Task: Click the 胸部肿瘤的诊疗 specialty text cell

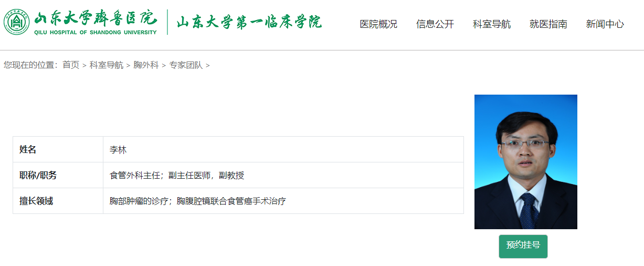Action: tap(197, 201)
